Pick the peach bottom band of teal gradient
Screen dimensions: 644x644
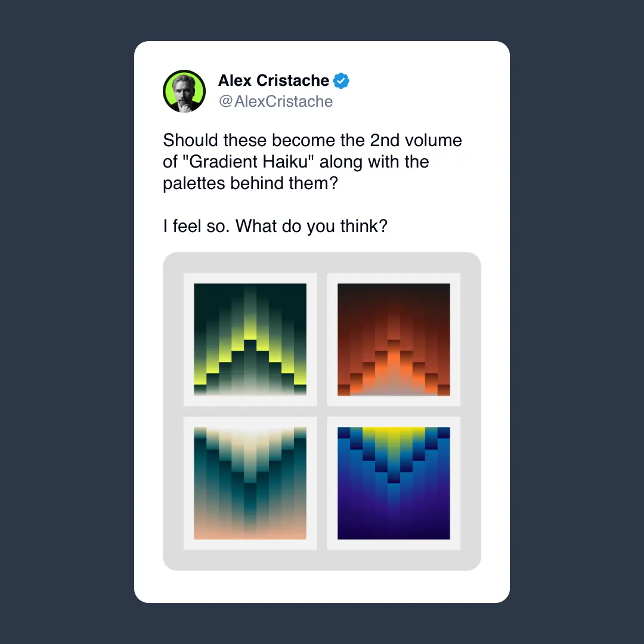point(250,533)
